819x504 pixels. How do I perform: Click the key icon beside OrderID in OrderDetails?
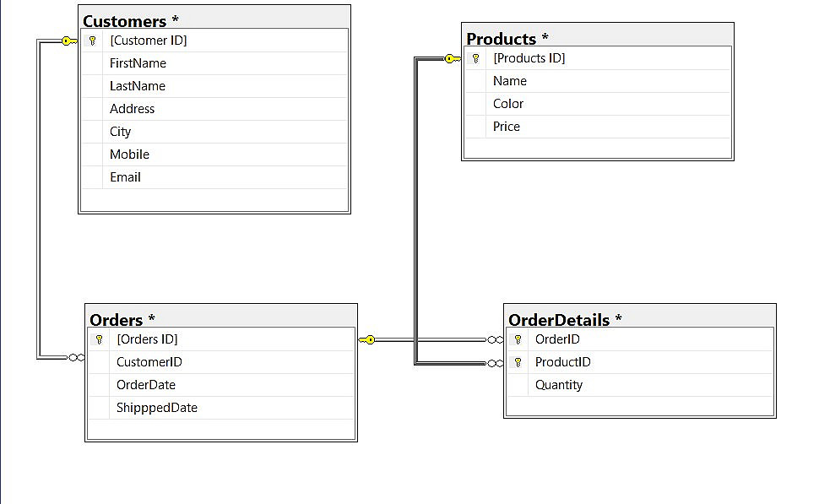(x=518, y=339)
